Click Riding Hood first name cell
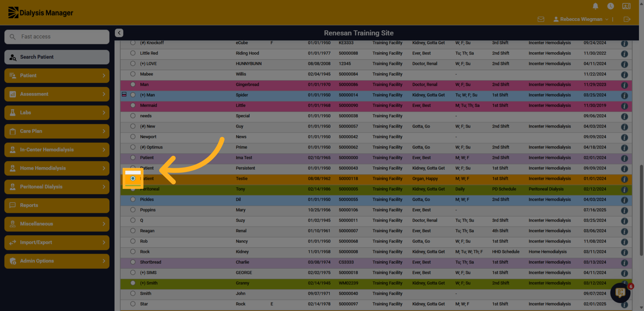 point(247,53)
